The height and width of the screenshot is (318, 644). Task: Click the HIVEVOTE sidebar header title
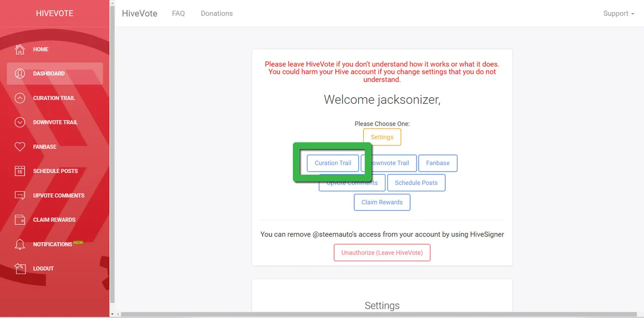click(54, 14)
